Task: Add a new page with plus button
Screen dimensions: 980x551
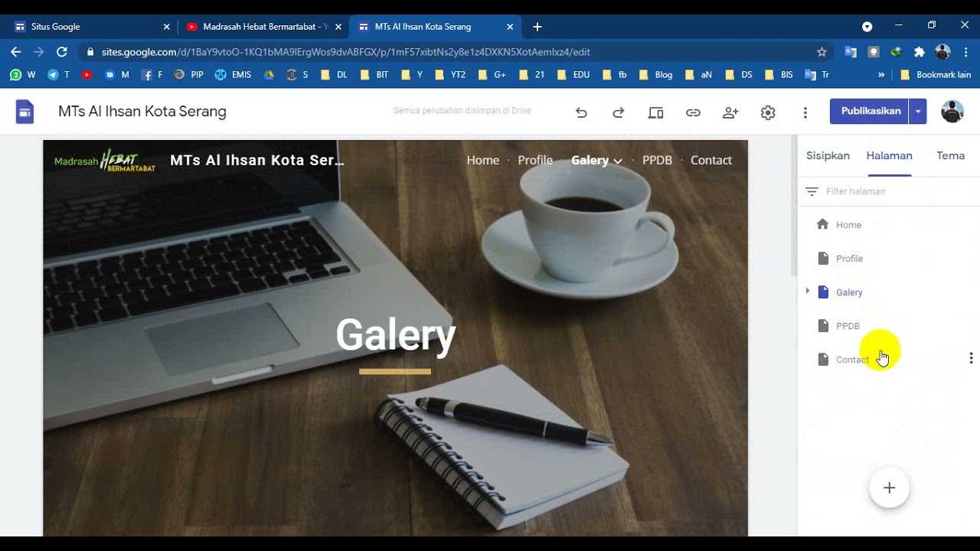Action: pyautogui.click(x=889, y=487)
